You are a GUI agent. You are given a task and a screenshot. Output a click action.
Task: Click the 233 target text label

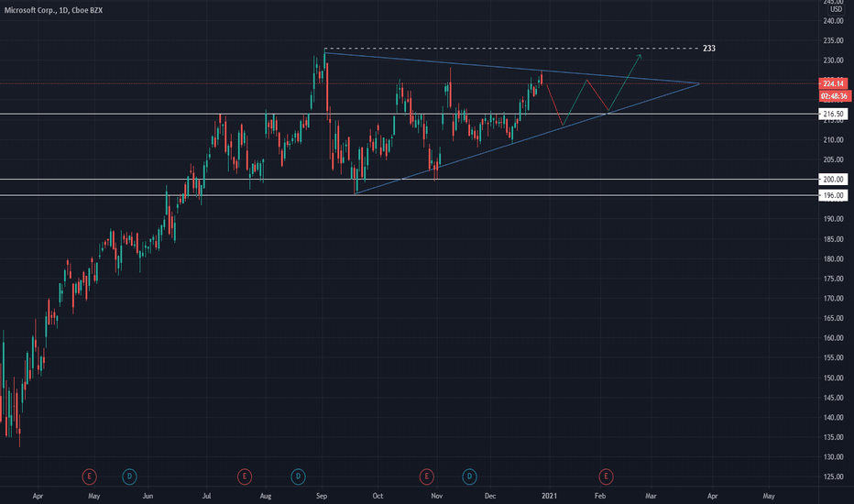(708, 49)
